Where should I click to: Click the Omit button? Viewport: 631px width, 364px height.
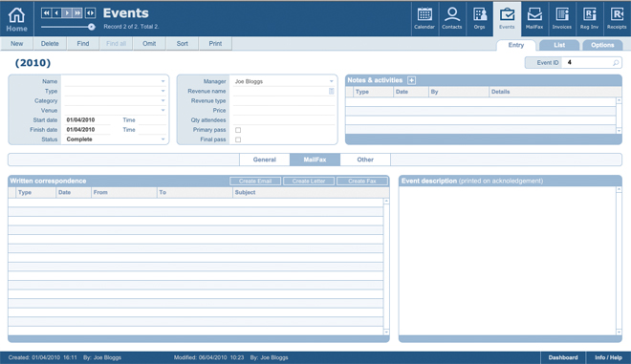(149, 43)
